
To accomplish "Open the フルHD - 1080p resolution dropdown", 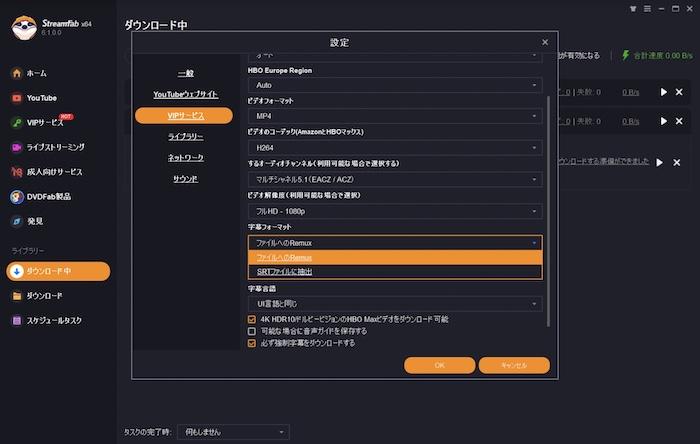I will (x=395, y=211).
